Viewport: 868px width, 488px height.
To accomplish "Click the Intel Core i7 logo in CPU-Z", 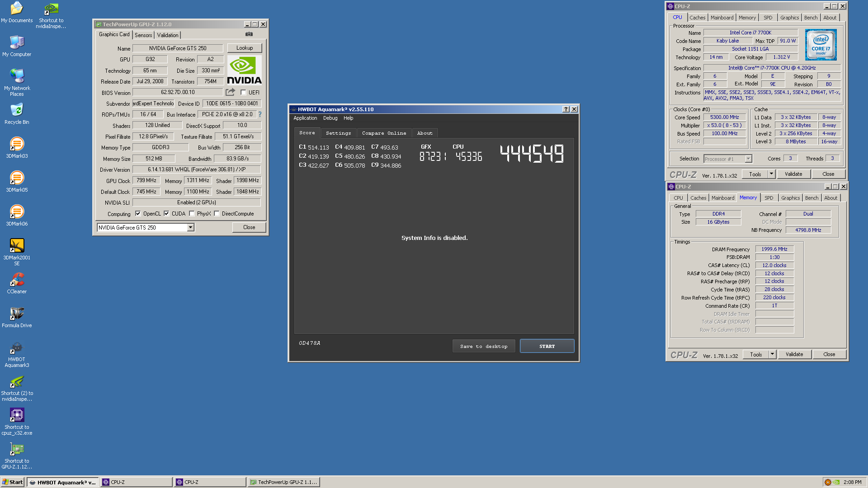I will (x=821, y=45).
